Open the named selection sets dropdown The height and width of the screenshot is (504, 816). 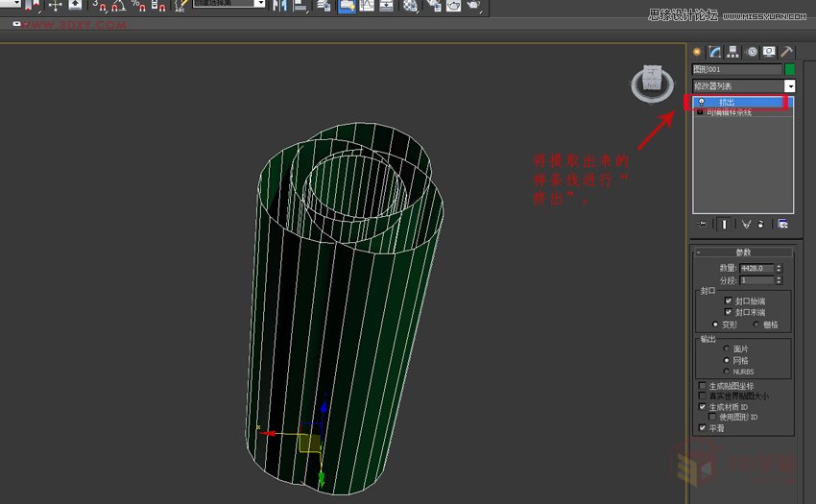pyautogui.click(x=261, y=4)
